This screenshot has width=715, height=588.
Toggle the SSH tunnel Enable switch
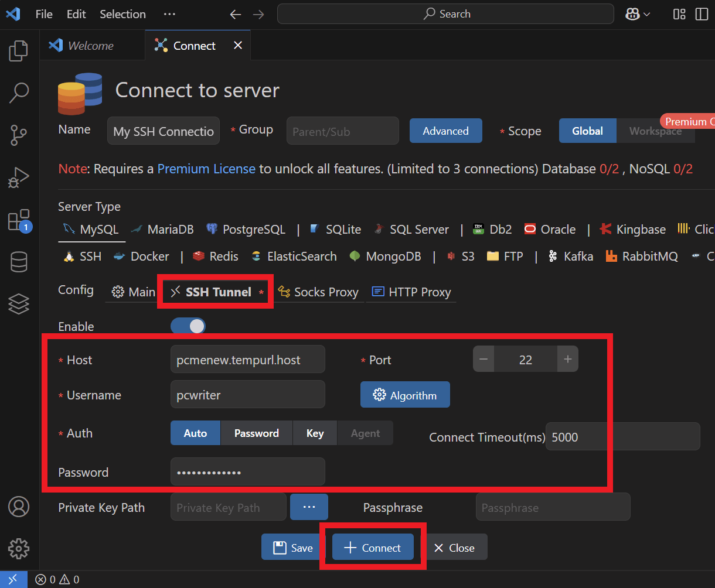pos(188,326)
